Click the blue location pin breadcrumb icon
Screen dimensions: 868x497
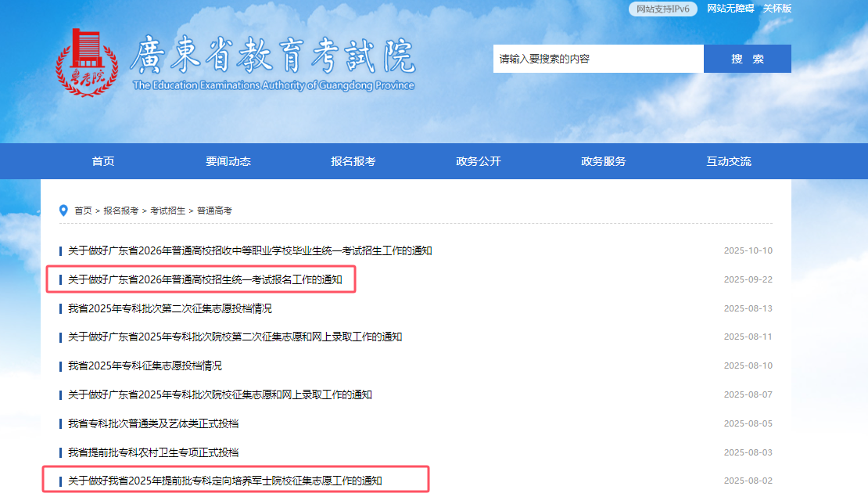pos(62,210)
